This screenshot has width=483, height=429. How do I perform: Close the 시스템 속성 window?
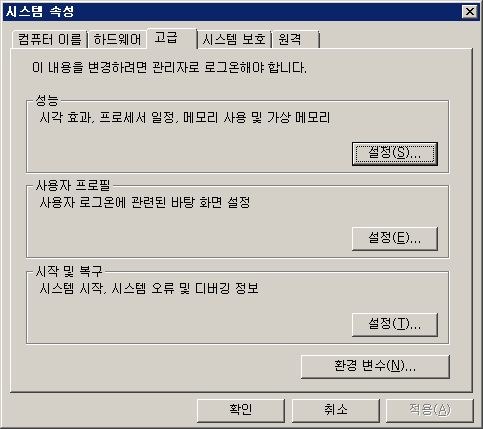(x=470, y=12)
